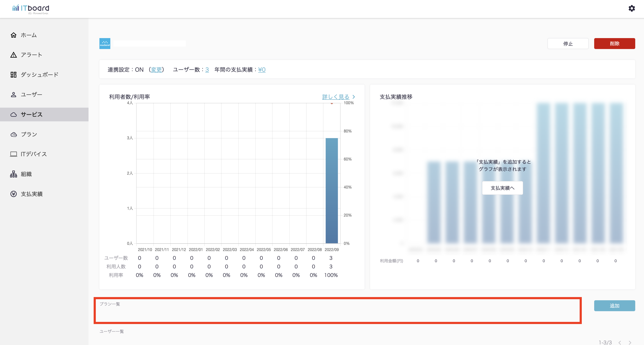Click the user person icon
This screenshot has height=345, width=644.
coord(13,95)
